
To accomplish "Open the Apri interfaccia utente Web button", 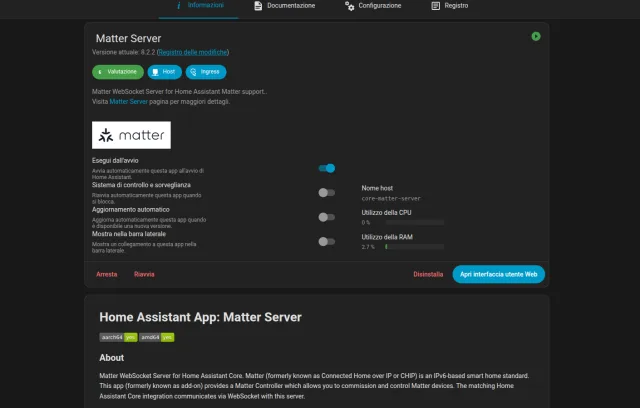I will (499, 274).
